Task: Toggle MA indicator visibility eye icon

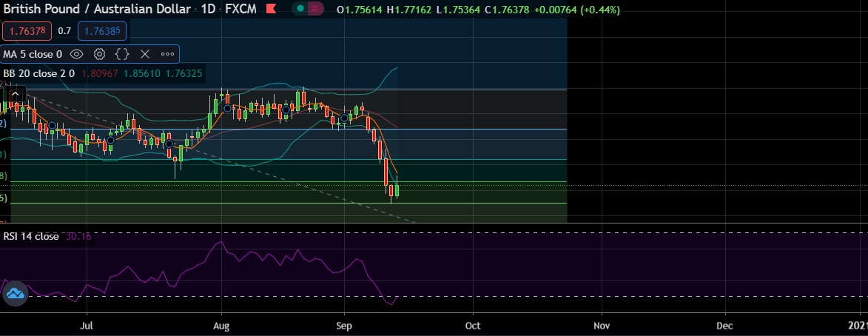Action: (76, 54)
